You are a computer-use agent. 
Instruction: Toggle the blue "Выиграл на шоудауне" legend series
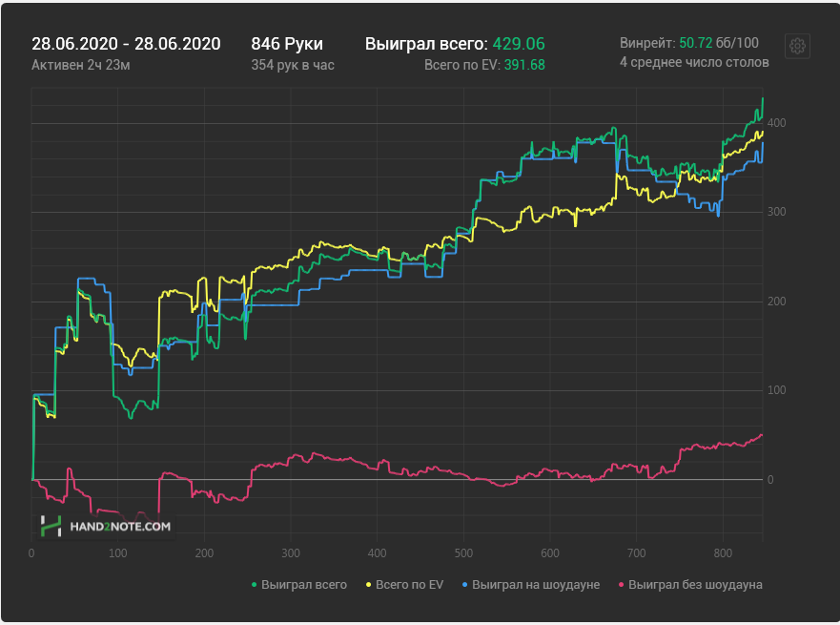pyautogui.click(x=531, y=585)
